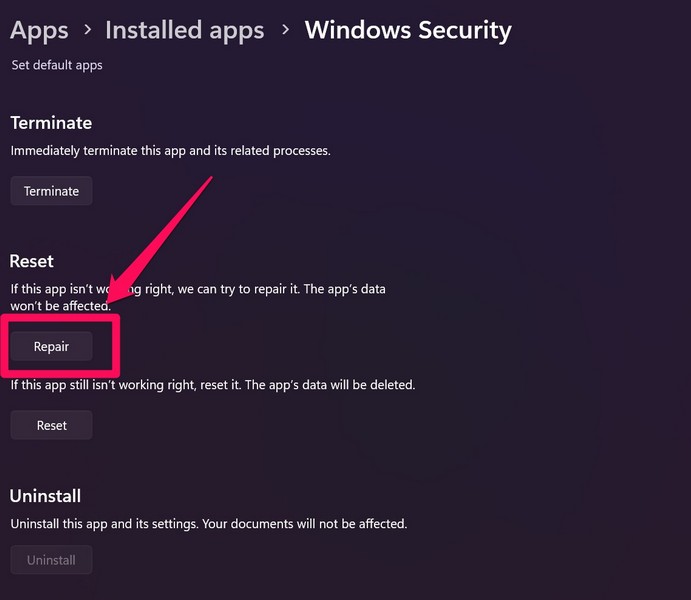Select the Uninstall section heading

click(45, 496)
